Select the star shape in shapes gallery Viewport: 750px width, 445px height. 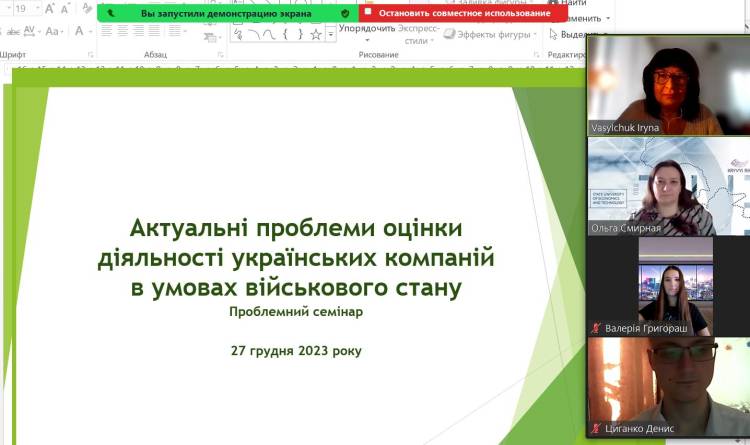[x=315, y=34]
